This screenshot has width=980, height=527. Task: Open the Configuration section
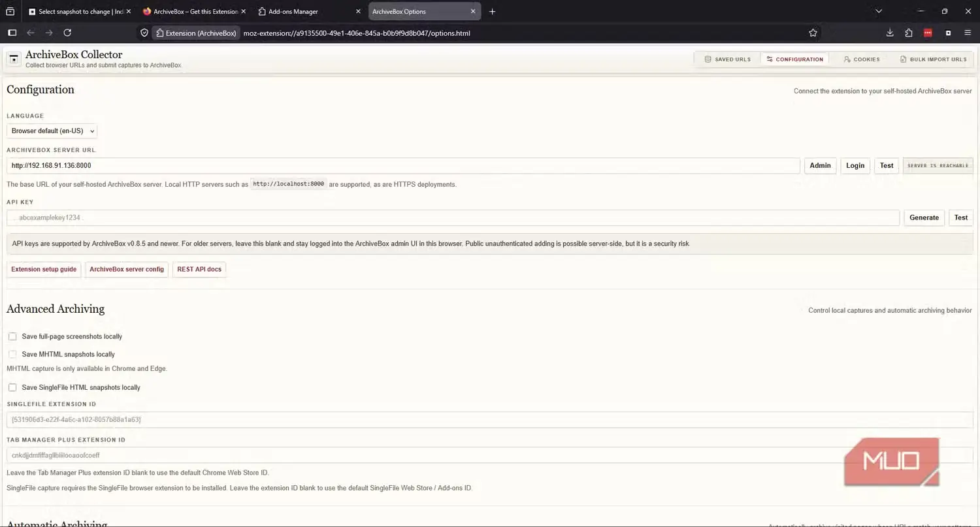coord(794,59)
